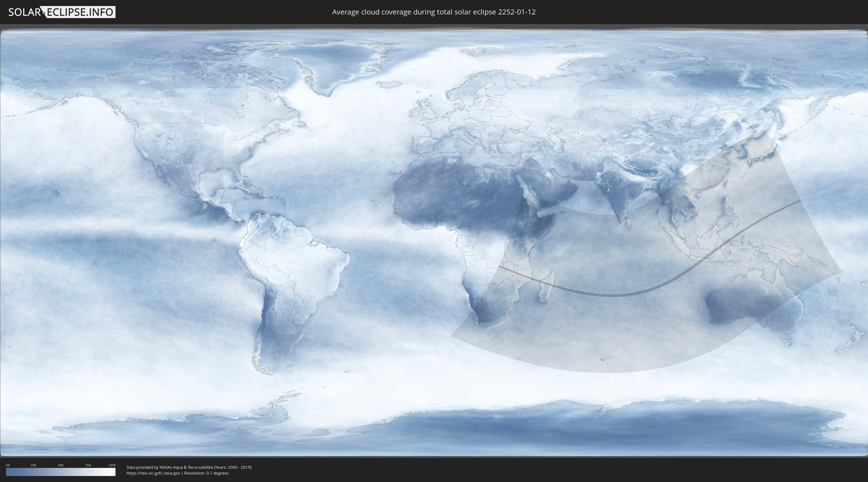Viewport: 868px width, 482px height.
Task: Click the 75% legend label
Action: (x=88, y=465)
